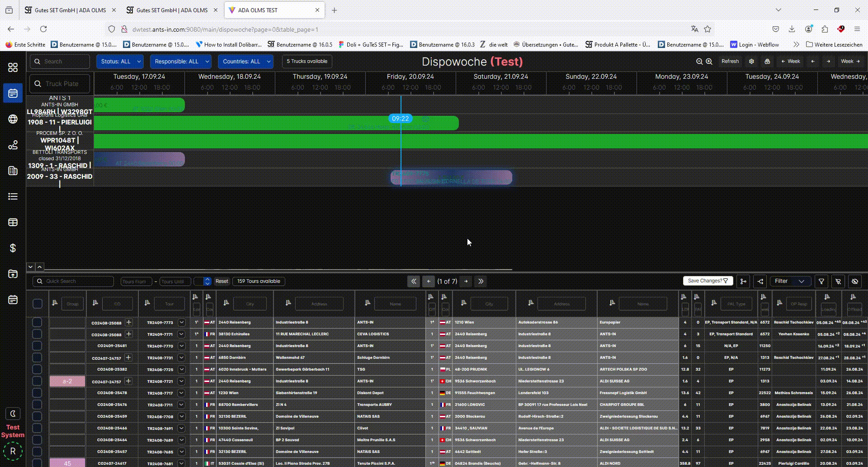Switch to first Gutes SET GmbH browser tab
The image size is (868, 467).
click(x=70, y=10)
